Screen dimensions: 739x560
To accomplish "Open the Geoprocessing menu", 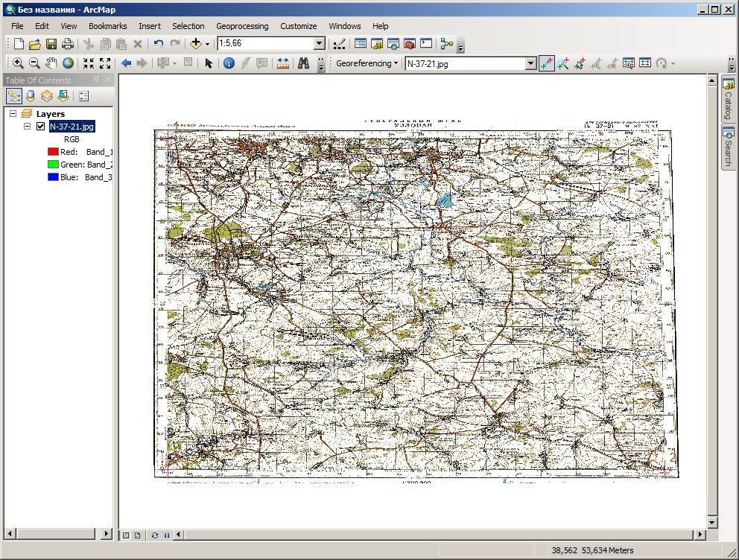I will tap(242, 26).
